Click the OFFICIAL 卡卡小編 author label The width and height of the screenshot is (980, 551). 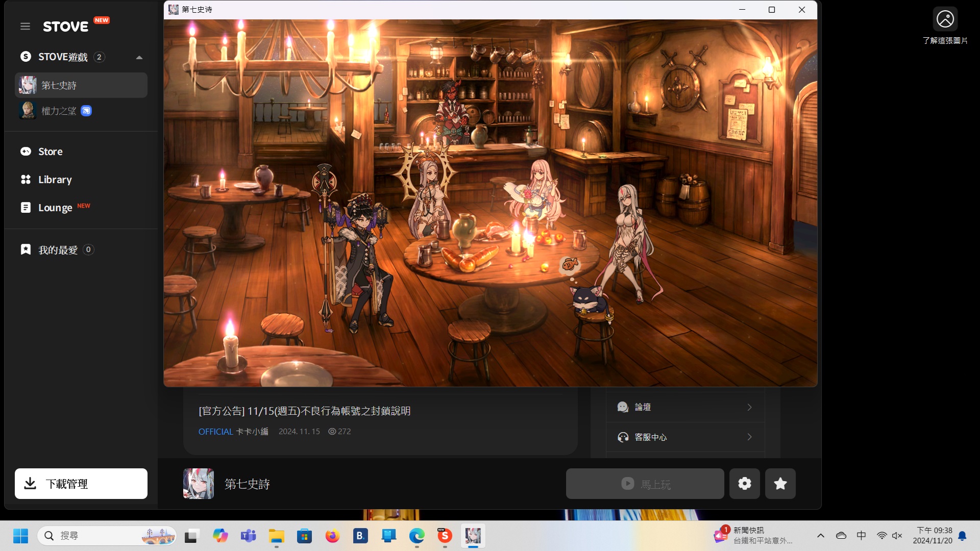233,432
